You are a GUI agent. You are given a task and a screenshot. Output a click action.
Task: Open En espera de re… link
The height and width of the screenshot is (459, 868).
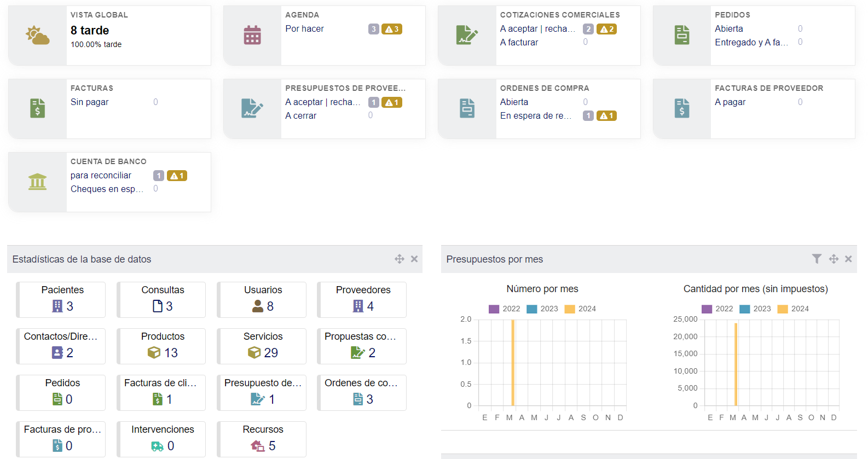click(x=536, y=115)
